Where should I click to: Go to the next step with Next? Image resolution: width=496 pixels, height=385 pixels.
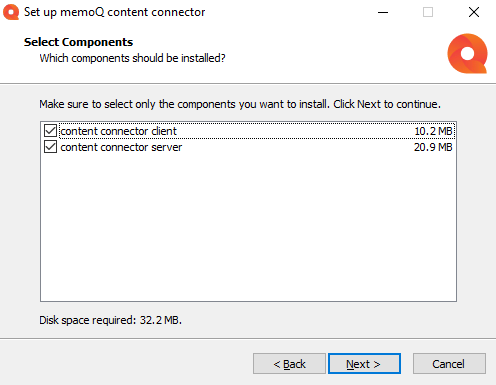click(x=364, y=364)
